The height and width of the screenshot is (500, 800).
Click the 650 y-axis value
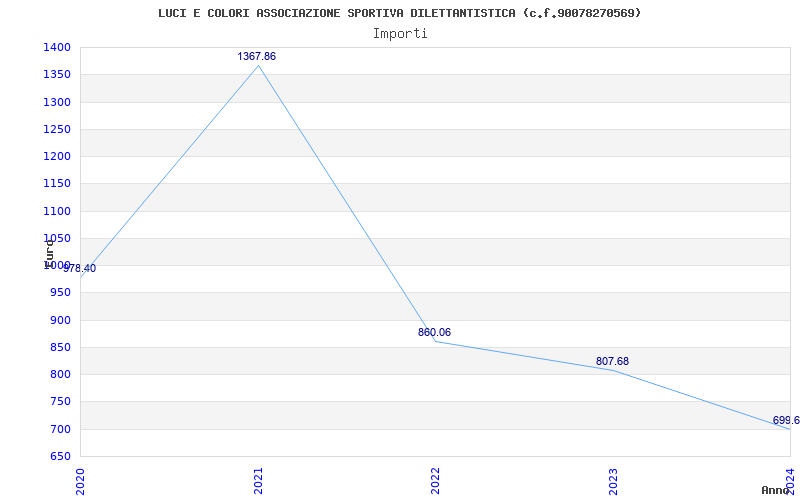[x=60, y=456]
